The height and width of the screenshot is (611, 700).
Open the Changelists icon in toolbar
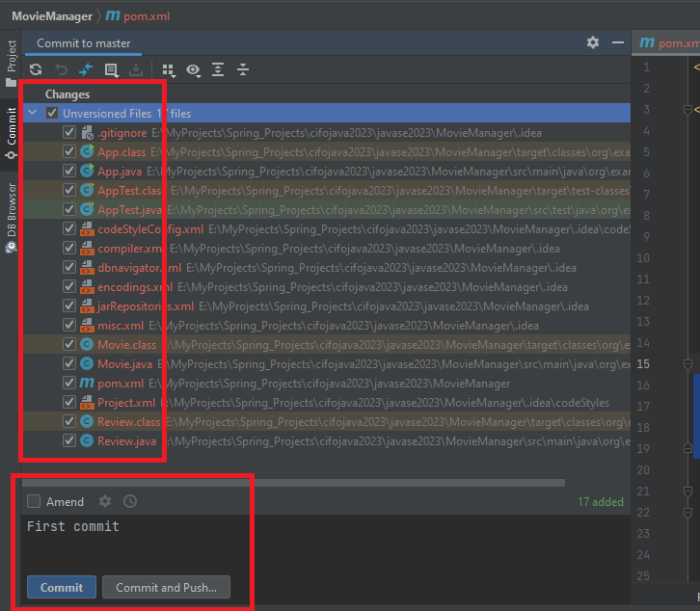click(111, 69)
